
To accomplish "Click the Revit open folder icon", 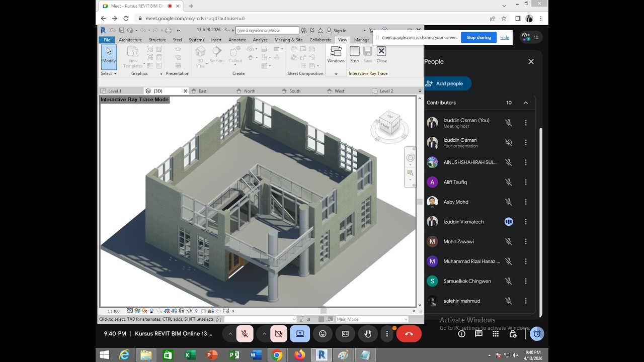I will [x=113, y=30].
